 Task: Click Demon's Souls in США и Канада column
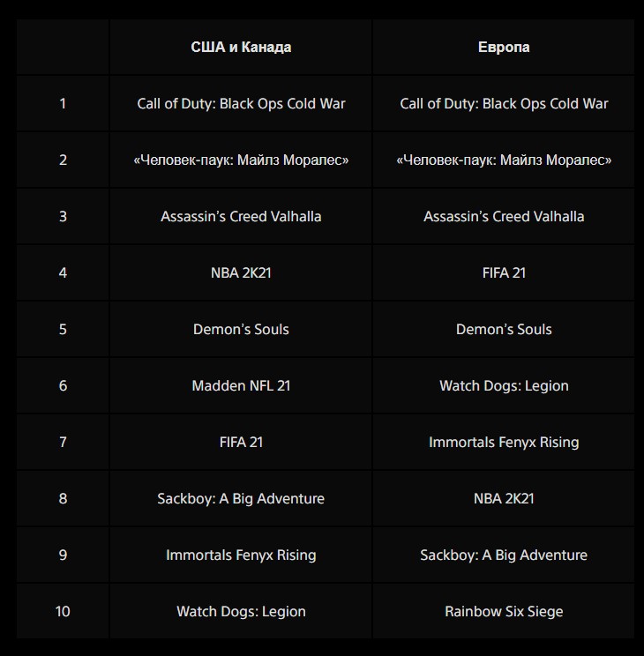click(241, 329)
